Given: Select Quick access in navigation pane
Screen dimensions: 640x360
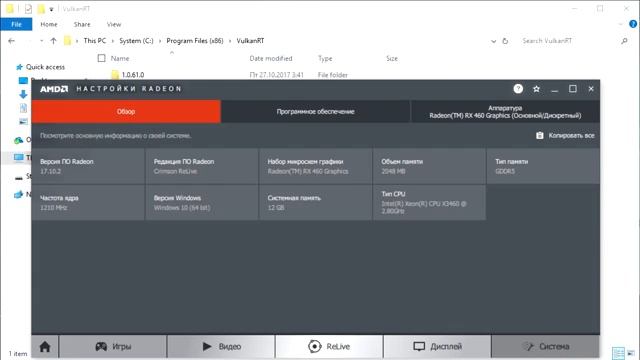Looking at the screenshot, I should tap(45, 67).
